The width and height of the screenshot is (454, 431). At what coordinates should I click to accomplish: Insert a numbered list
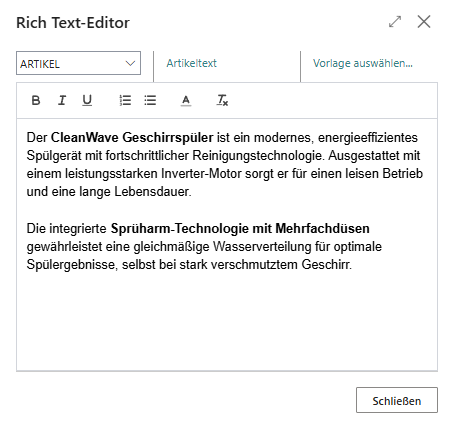(x=125, y=100)
